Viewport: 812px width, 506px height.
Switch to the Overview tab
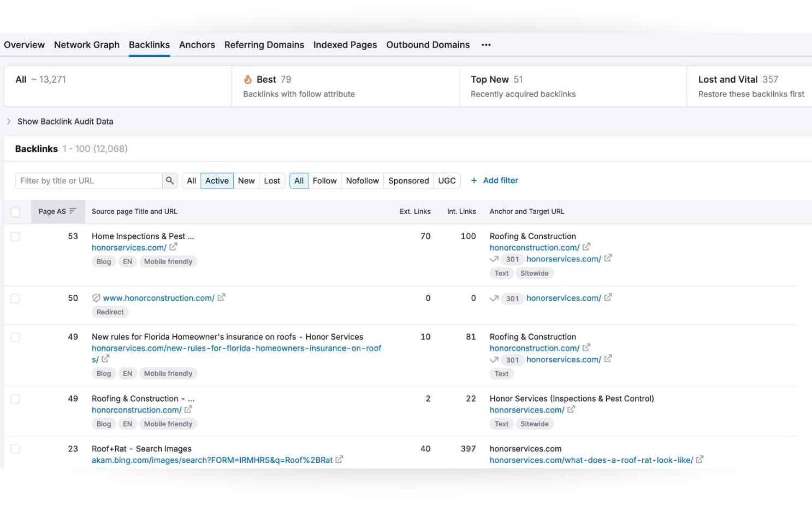tap(25, 45)
